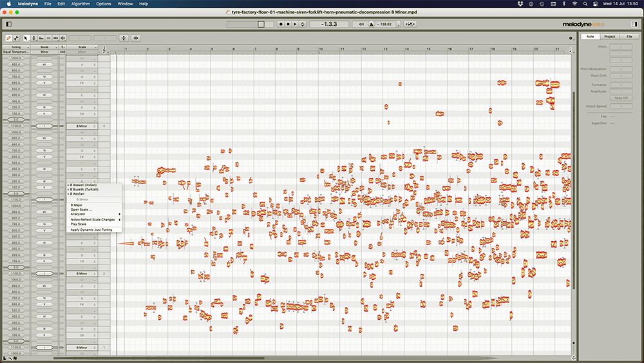Click the Pitch Drift value field
Viewport: 644px width, 363px height.
(x=621, y=75)
